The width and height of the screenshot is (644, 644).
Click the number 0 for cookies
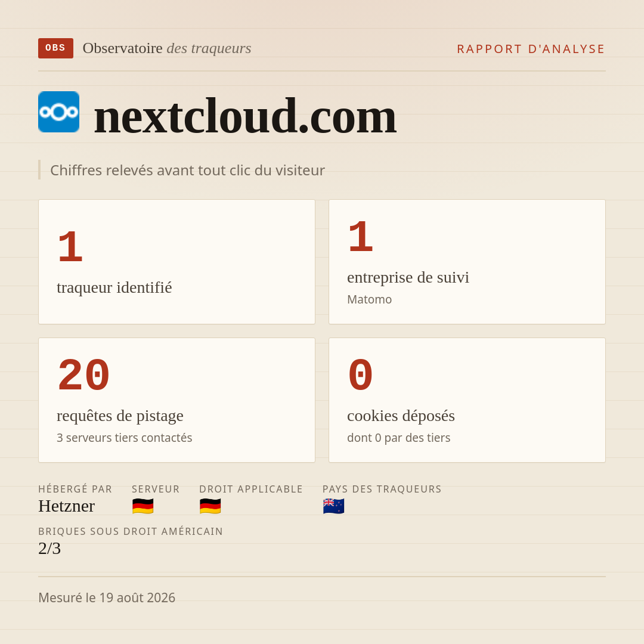pos(360,375)
